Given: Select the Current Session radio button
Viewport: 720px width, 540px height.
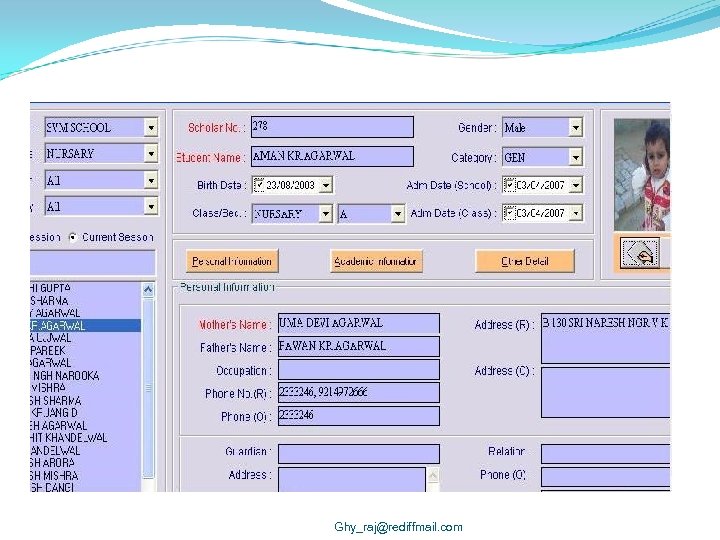Looking at the screenshot, I should coord(73,237).
